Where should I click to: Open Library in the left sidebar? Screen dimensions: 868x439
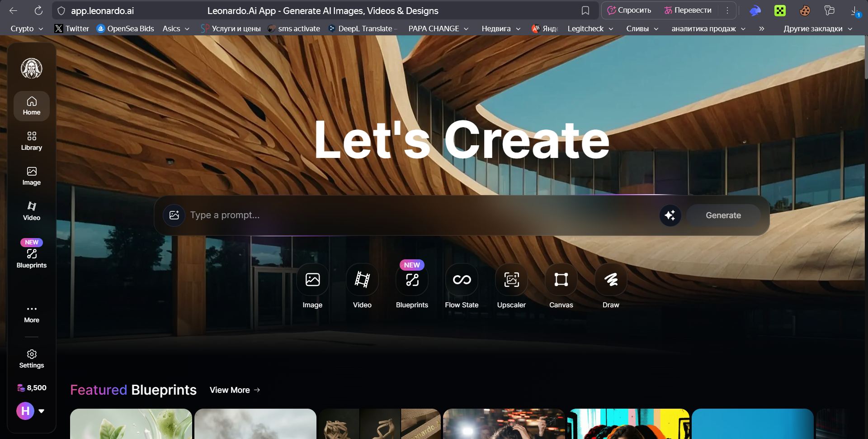[x=32, y=141]
